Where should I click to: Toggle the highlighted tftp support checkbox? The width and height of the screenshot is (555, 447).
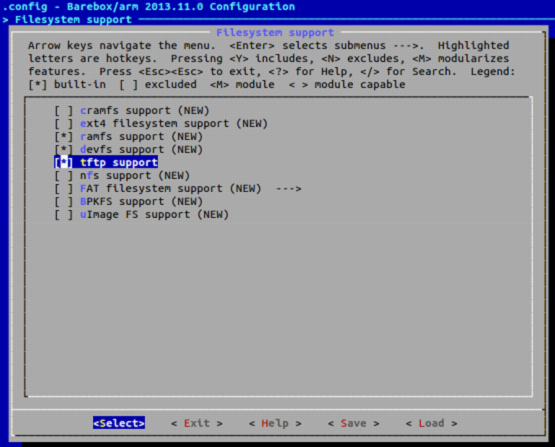click(64, 162)
